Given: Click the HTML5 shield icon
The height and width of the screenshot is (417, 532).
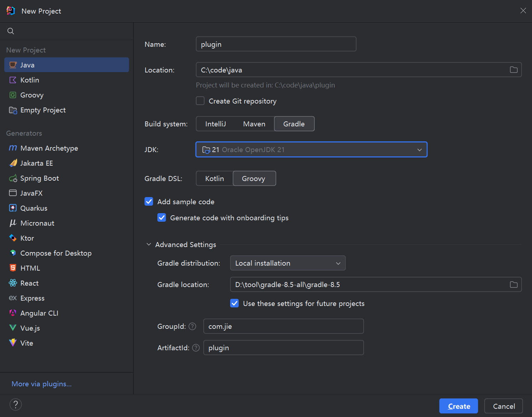Looking at the screenshot, I should (x=13, y=268).
